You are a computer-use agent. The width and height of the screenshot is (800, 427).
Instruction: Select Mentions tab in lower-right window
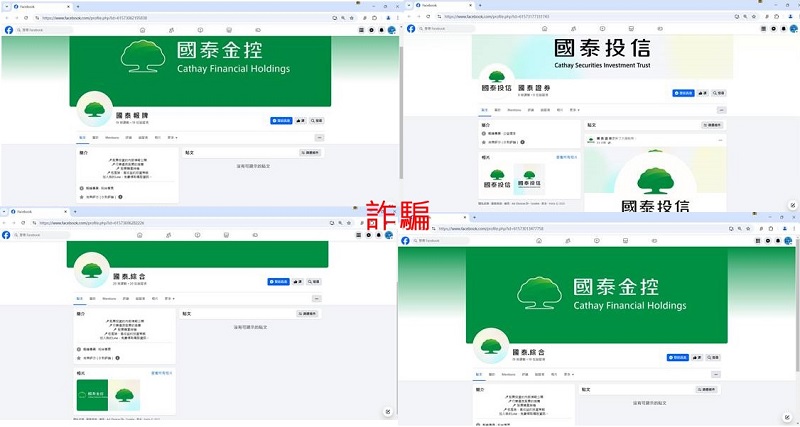tap(509, 374)
